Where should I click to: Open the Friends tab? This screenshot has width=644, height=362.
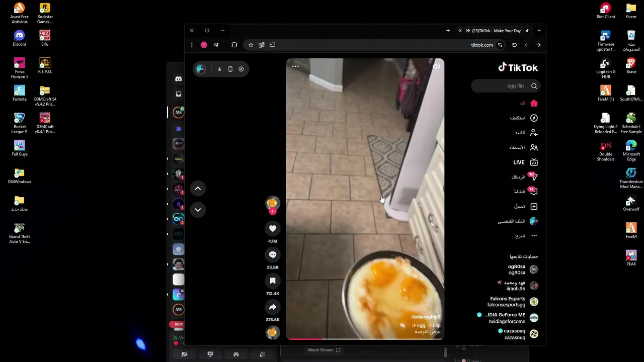(523, 147)
